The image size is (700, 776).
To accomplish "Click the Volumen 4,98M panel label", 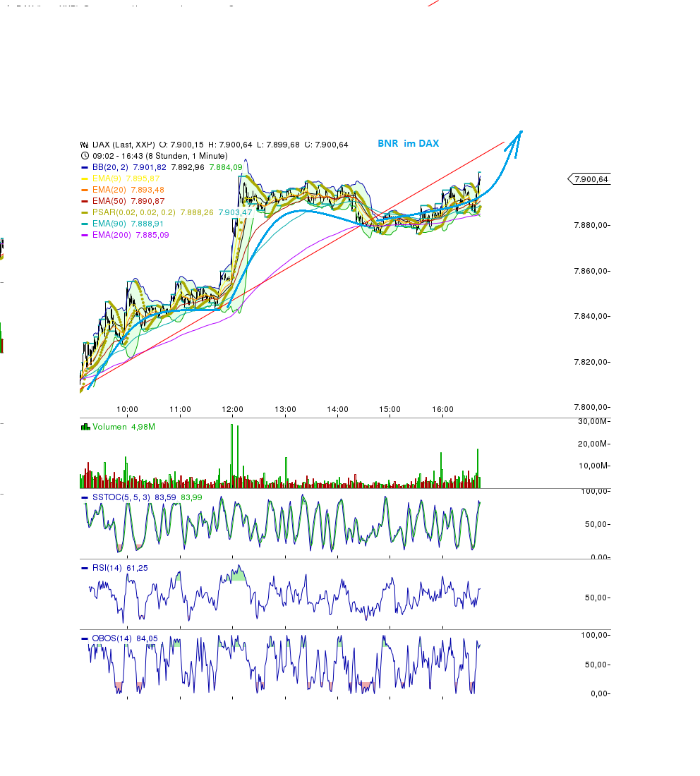I will [x=123, y=427].
